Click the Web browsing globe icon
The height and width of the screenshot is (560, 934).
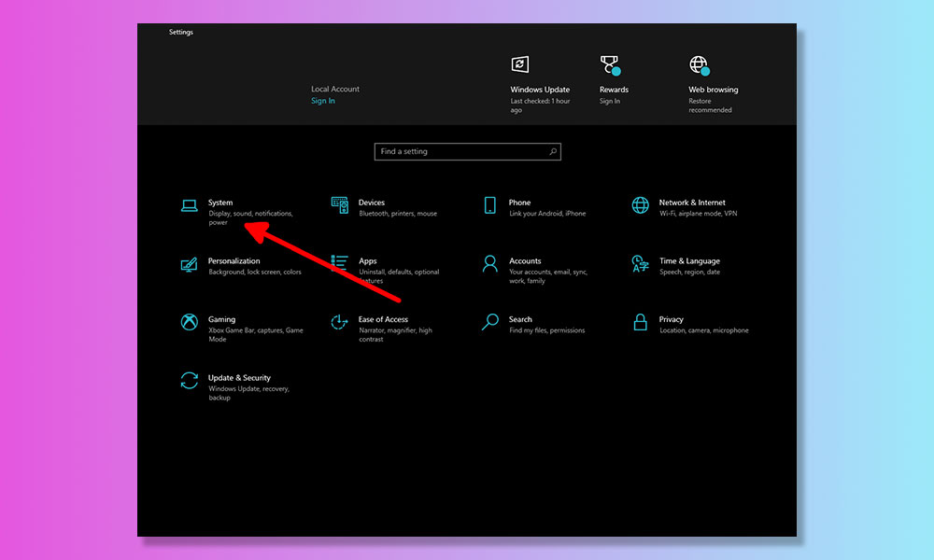click(700, 65)
